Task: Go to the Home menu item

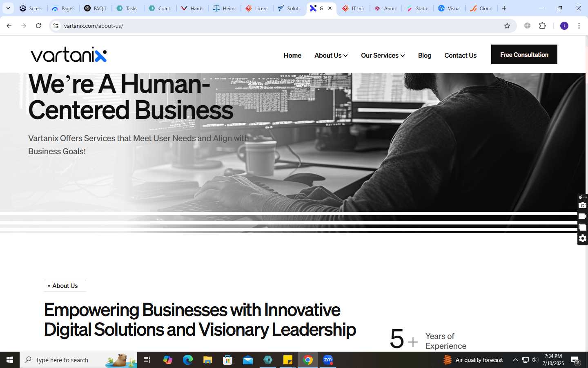Action: (292, 55)
